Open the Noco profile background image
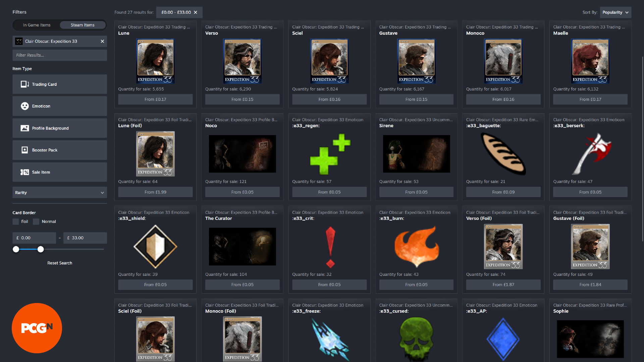The height and width of the screenshot is (362, 644). pyautogui.click(x=242, y=154)
